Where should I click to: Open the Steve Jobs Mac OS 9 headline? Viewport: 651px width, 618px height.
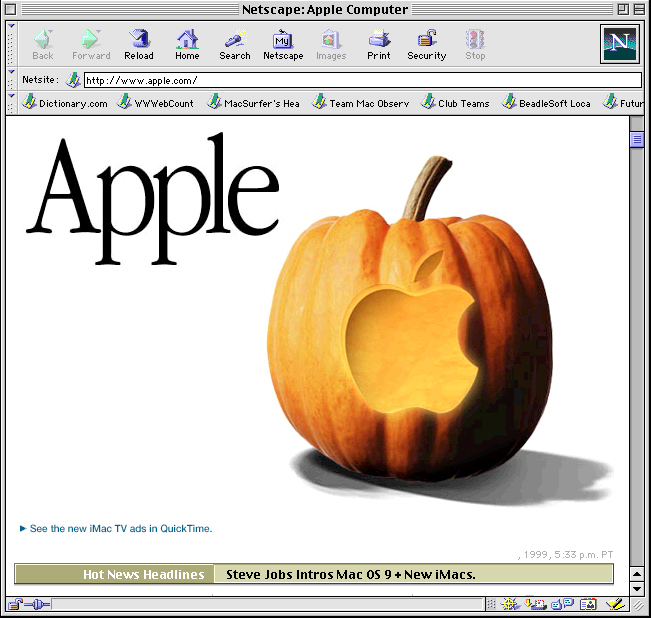(350, 574)
